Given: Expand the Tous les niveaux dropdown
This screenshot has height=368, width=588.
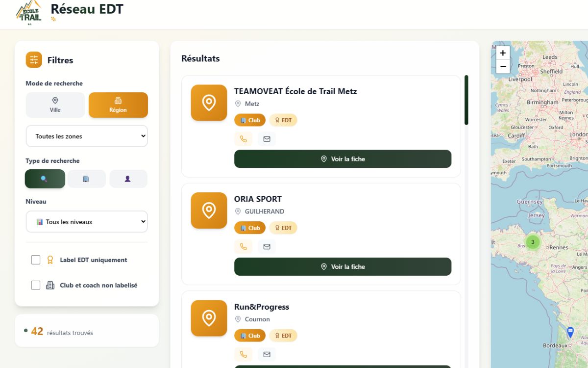Looking at the screenshot, I should point(87,222).
